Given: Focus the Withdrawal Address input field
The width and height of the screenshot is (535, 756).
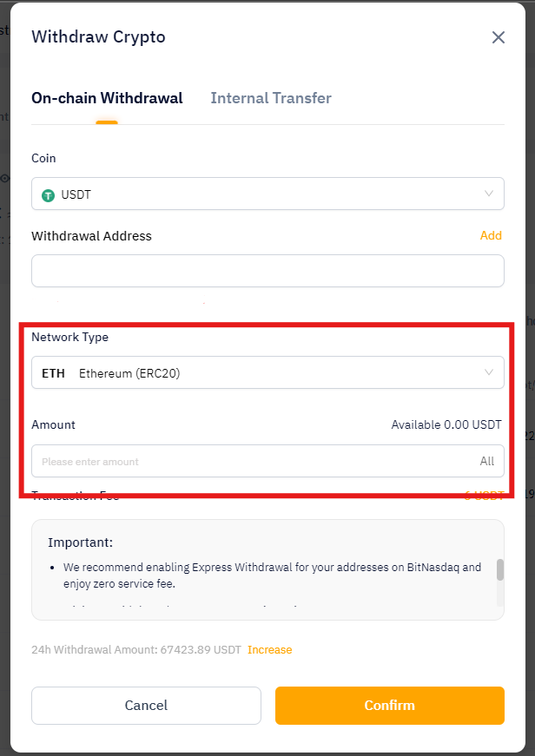Looking at the screenshot, I should point(267,271).
